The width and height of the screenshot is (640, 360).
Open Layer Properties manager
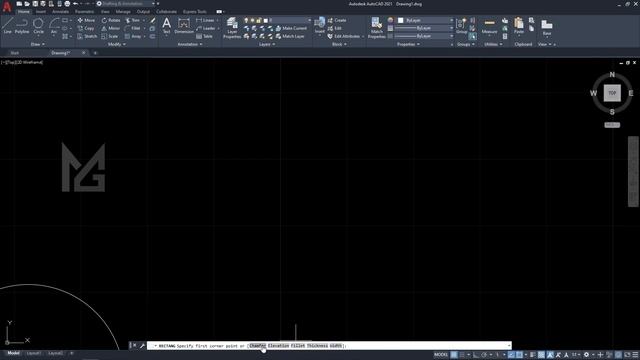coord(232,28)
